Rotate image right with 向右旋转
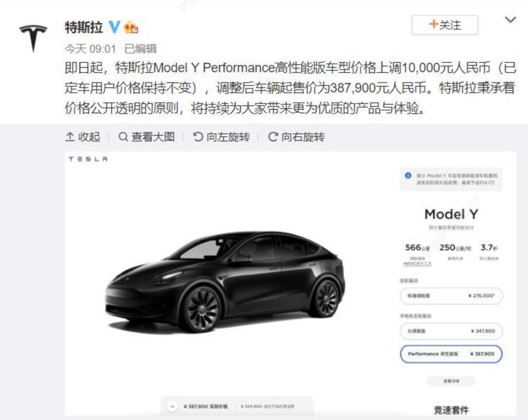 [x=296, y=137]
